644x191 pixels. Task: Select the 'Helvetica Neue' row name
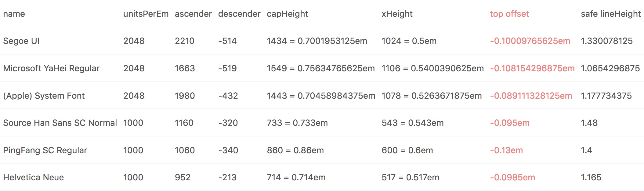coord(34,177)
